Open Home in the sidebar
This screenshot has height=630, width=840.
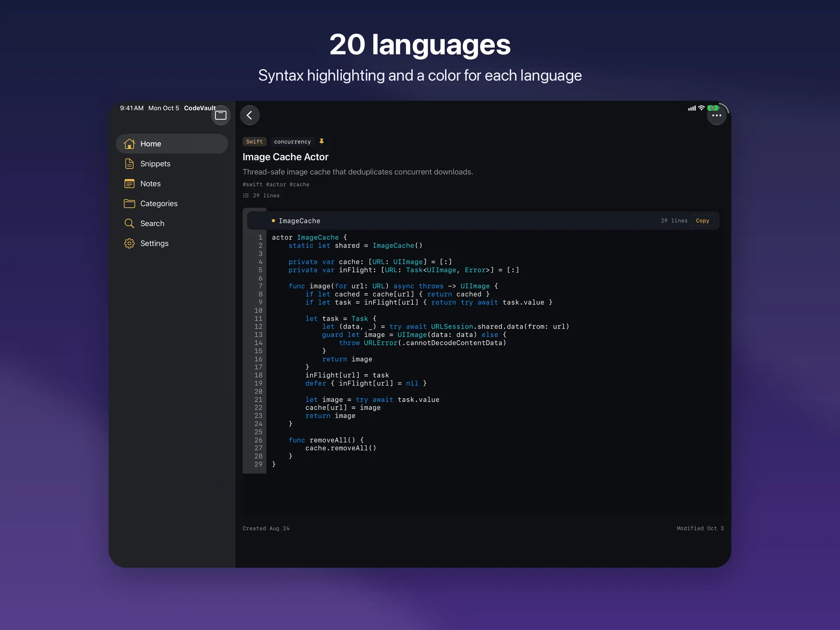tap(172, 144)
